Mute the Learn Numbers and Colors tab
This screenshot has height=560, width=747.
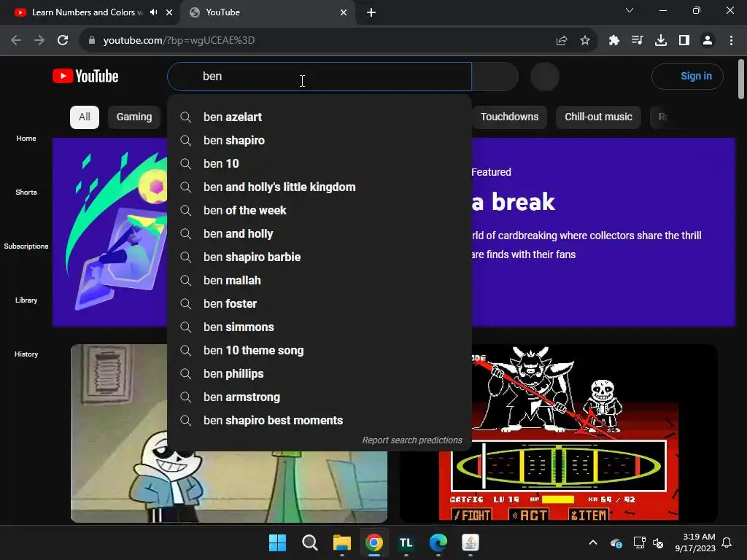pyautogui.click(x=153, y=12)
